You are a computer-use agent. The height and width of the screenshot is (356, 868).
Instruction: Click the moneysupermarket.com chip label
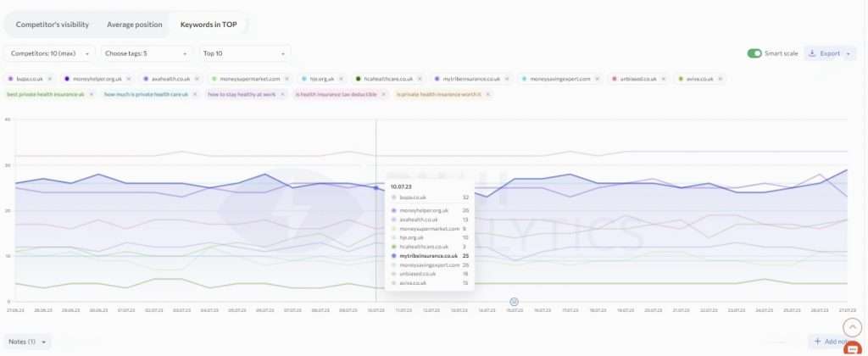click(x=250, y=79)
